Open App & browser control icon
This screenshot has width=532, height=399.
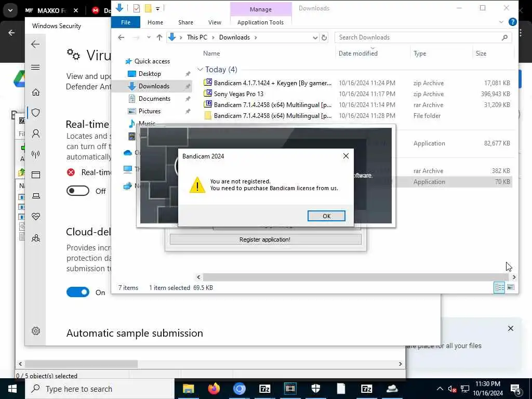36,175
